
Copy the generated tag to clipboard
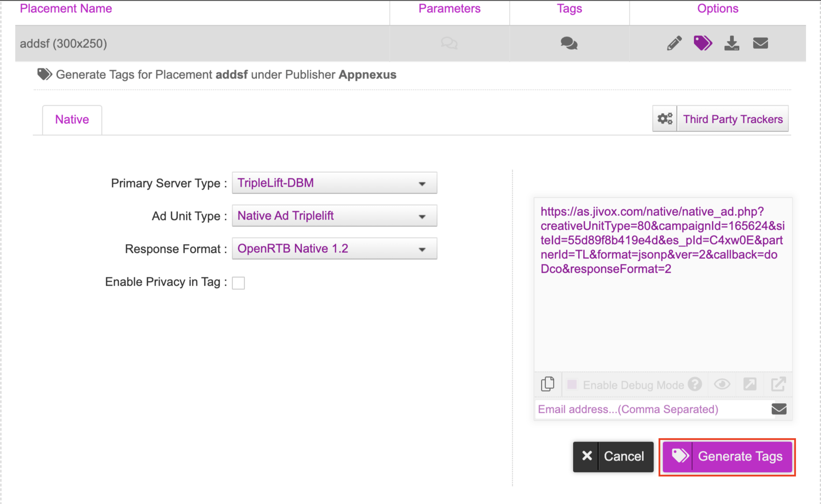[x=547, y=384]
